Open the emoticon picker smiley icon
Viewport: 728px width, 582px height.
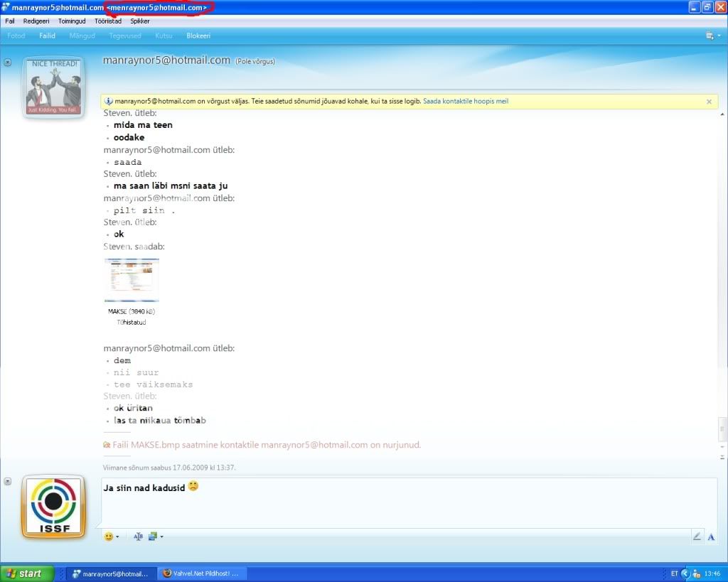(x=109, y=537)
